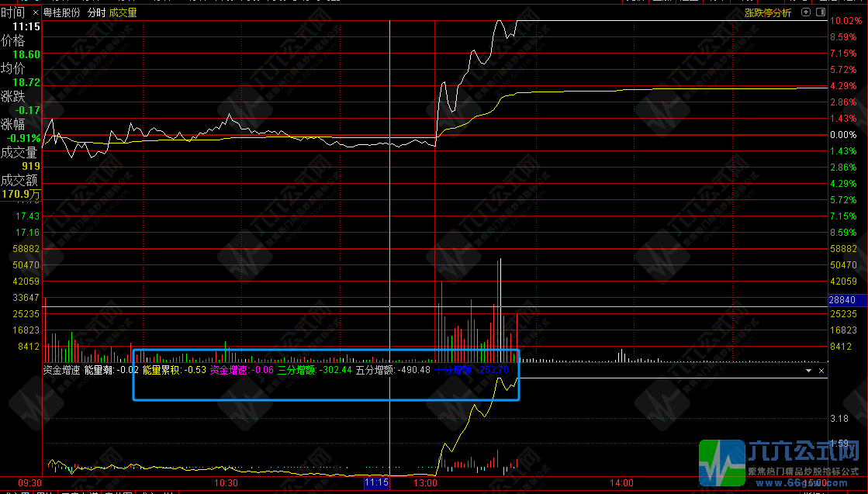This screenshot has width=868, height=494.
Task: Click the 10.02% limit-up level label
Action: coord(842,21)
